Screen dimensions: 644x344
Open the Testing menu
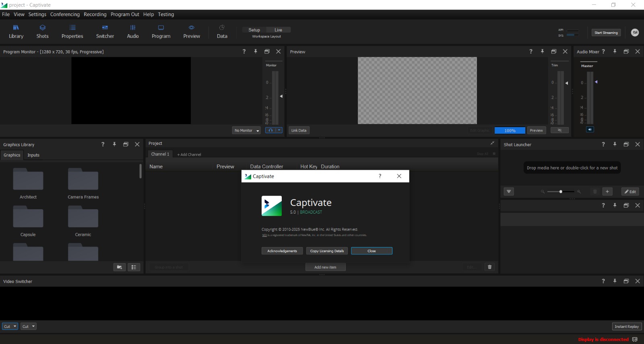click(166, 14)
